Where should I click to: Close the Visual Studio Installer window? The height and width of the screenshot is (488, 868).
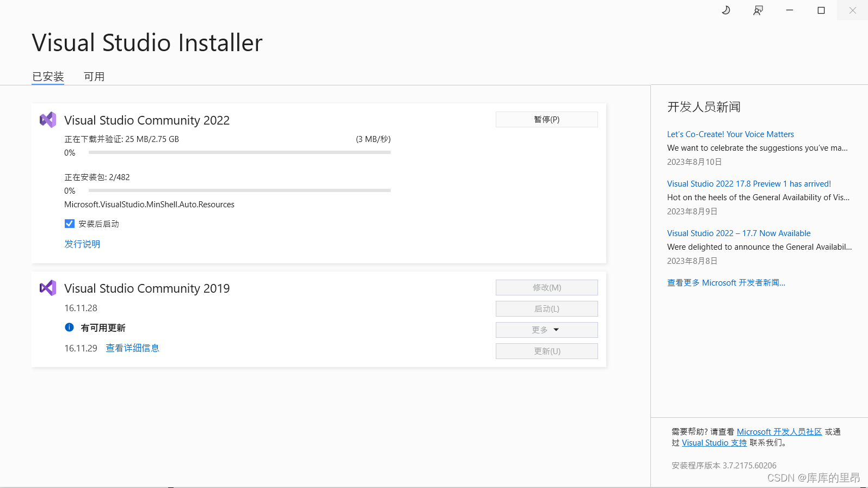pos(853,10)
